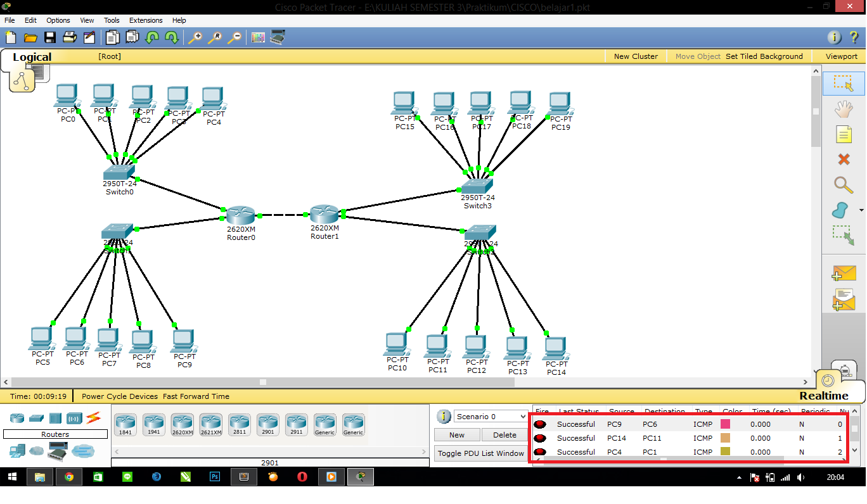Viewport: 867px width, 504px height.
Task: Open the Tools menu
Action: [112, 20]
